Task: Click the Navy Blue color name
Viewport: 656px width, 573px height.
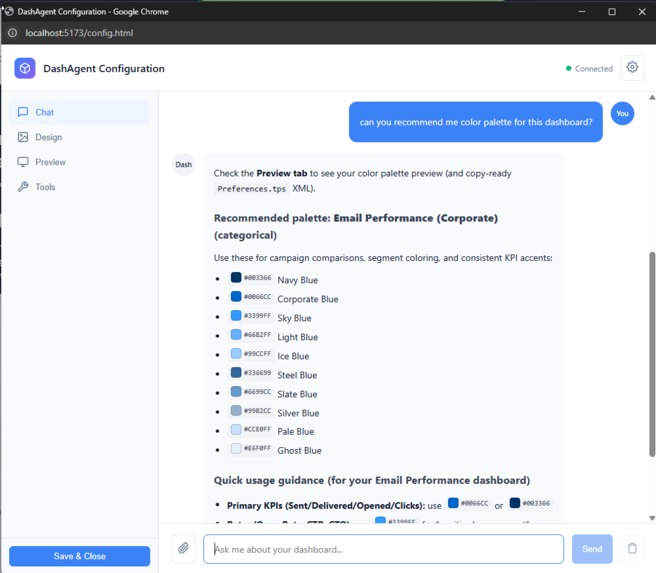Action: coord(297,280)
